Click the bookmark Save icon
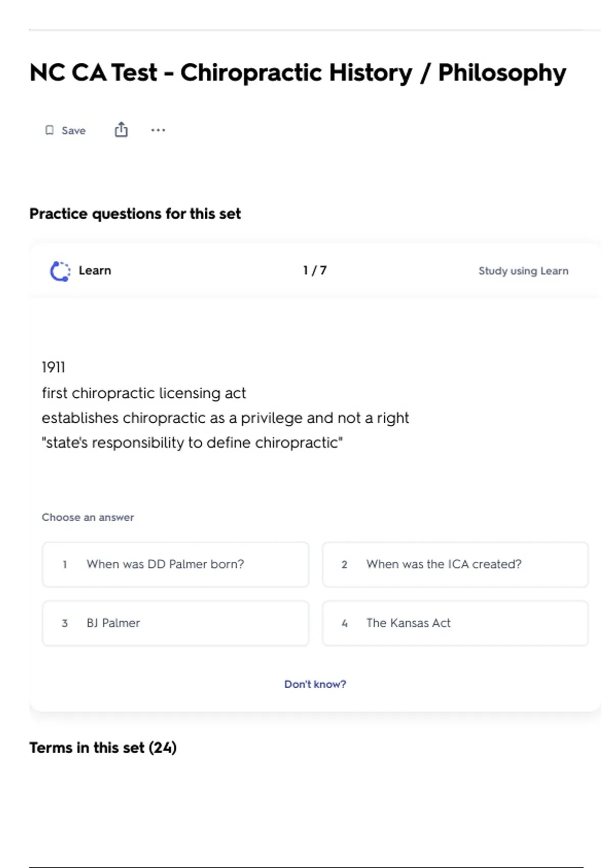 50,130
